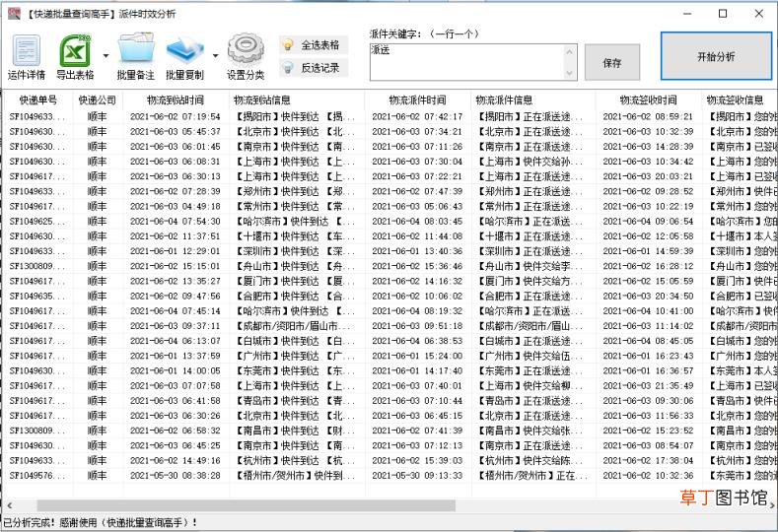Click the 【青岛市】快件到达 arrival cell
This screenshot has width=778, height=532.
[296, 401]
